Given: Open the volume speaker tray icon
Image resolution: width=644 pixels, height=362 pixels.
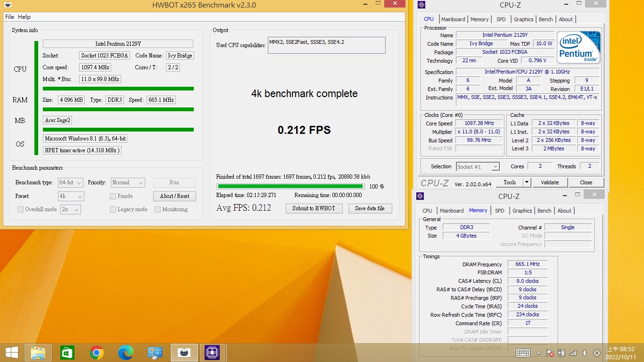Looking at the screenshot, I should pos(585,353).
